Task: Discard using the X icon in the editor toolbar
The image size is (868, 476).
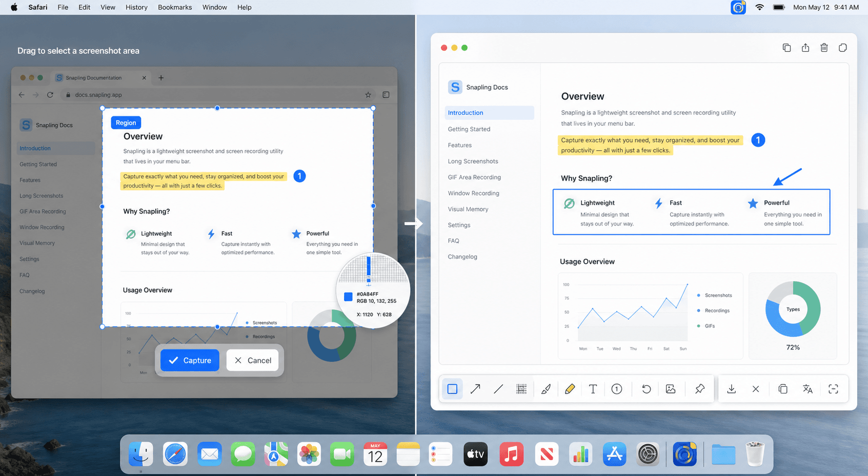Action: [x=756, y=389]
